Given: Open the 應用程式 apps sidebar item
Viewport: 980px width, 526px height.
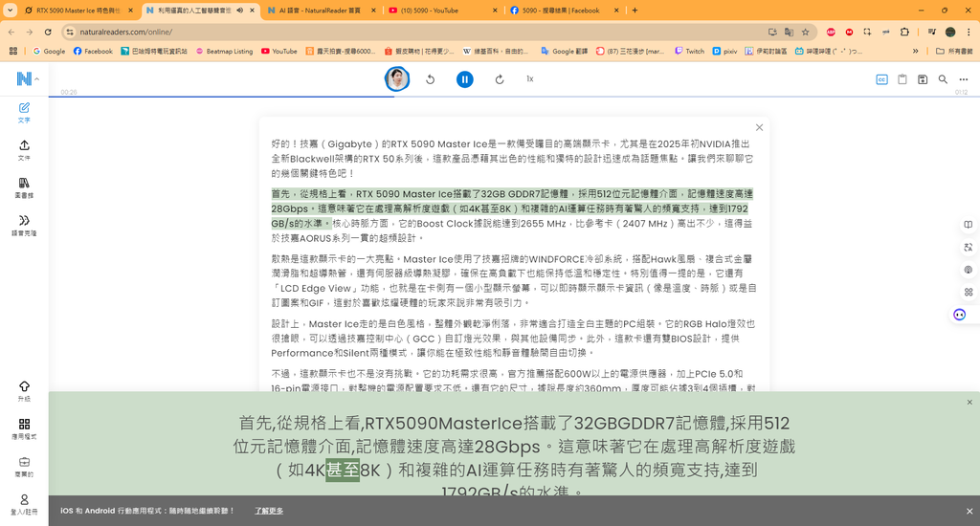Looking at the screenshot, I should [x=24, y=428].
